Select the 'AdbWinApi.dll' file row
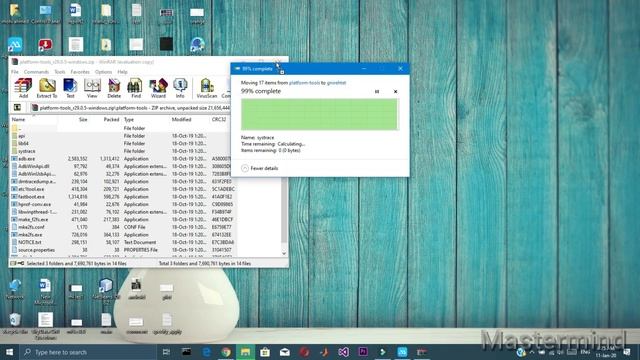 tap(122, 167)
